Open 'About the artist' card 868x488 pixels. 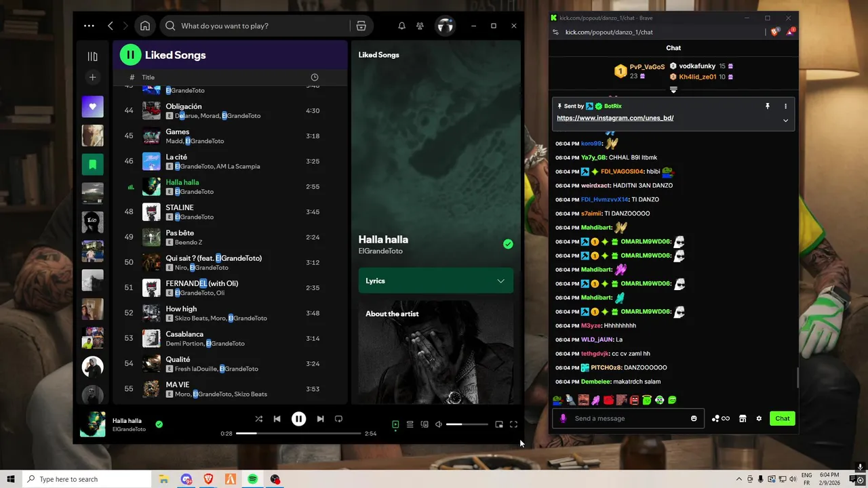[x=435, y=352]
